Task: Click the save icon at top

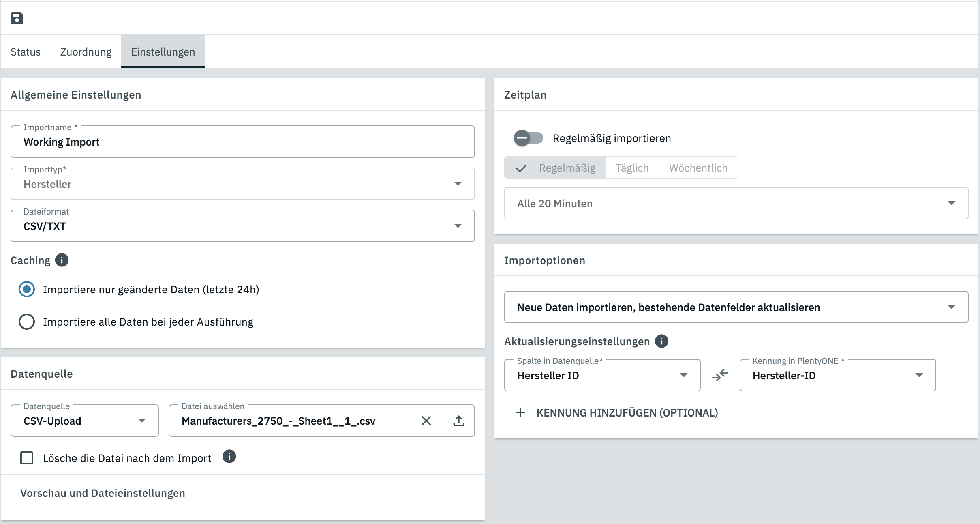Action: point(17,18)
